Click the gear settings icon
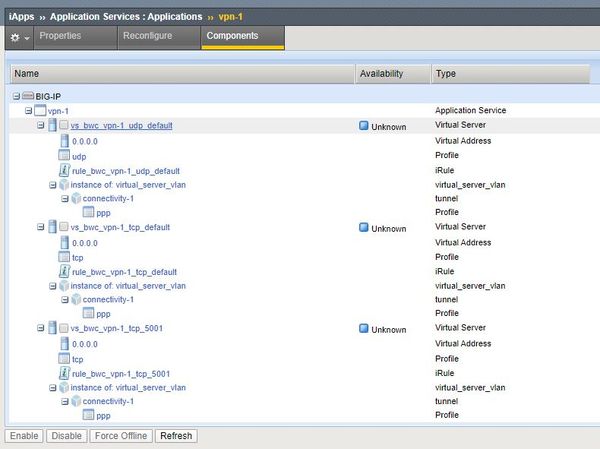Viewport: 600px width, 449px height. tap(14, 37)
